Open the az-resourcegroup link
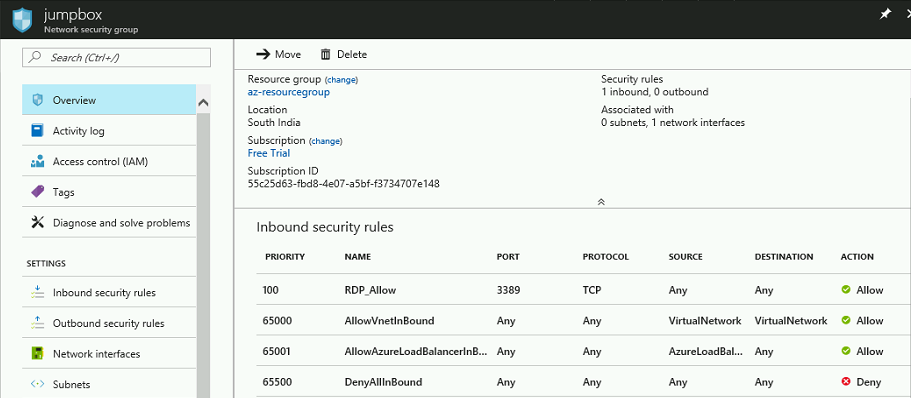 [x=289, y=92]
